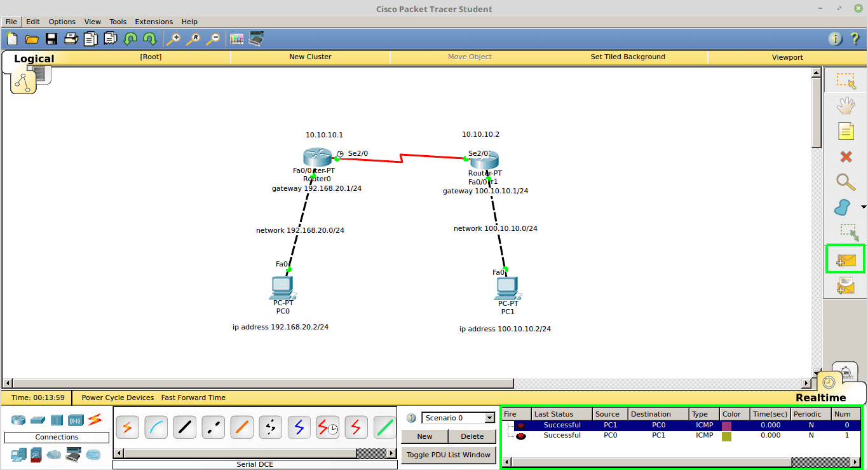Image resolution: width=868 pixels, height=470 pixels.
Task: Select the Inspect magnifier tool
Action: [846, 183]
